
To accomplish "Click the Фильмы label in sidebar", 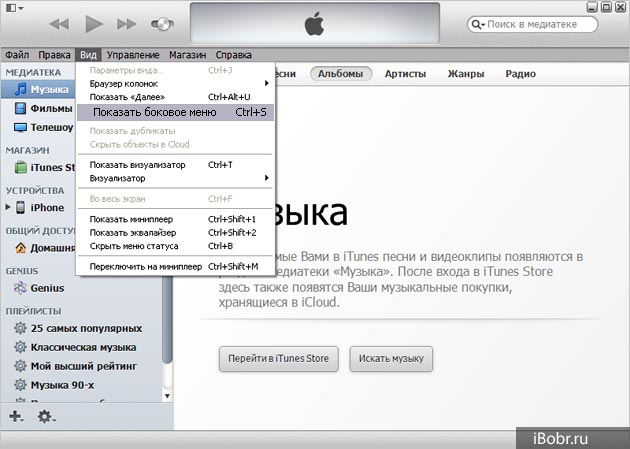I will [x=51, y=108].
